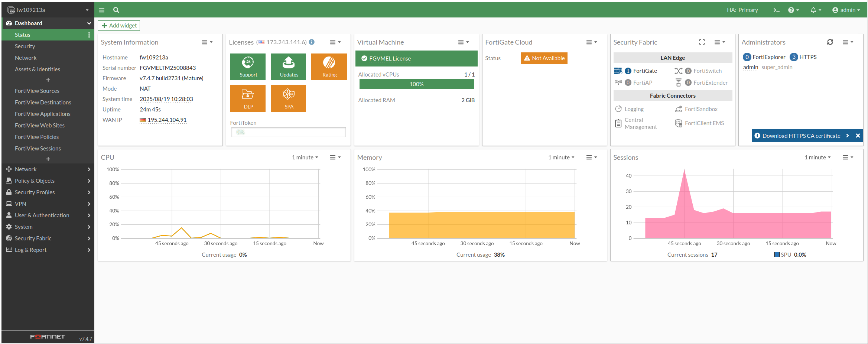
Task: Collapse the Dashboard menu section
Action: click(x=48, y=23)
